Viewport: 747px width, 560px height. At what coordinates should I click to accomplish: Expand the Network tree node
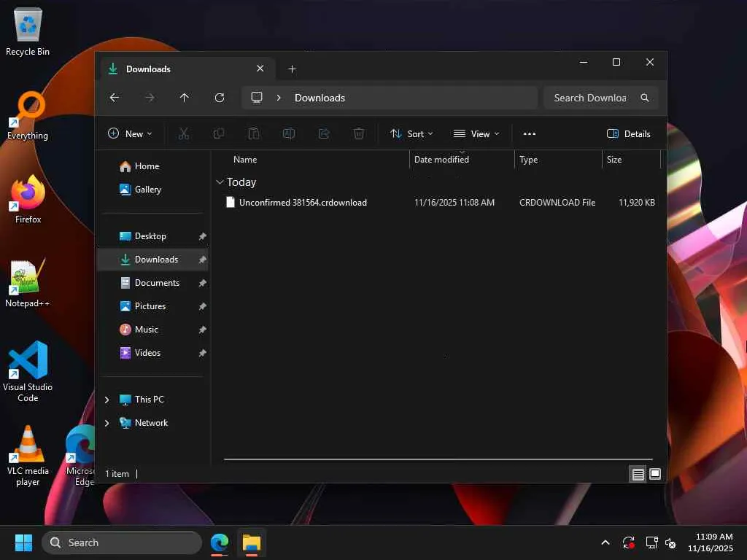107,423
